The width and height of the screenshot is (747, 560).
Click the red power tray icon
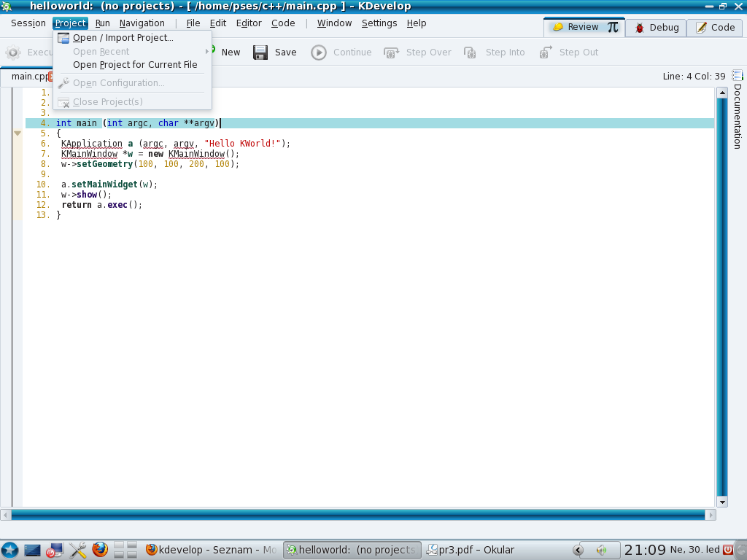pos(727,550)
